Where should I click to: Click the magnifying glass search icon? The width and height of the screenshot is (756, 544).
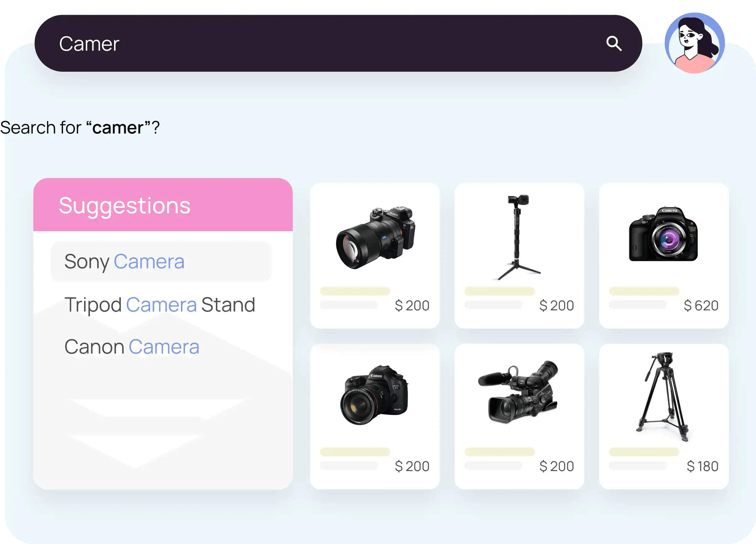pyautogui.click(x=614, y=44)
